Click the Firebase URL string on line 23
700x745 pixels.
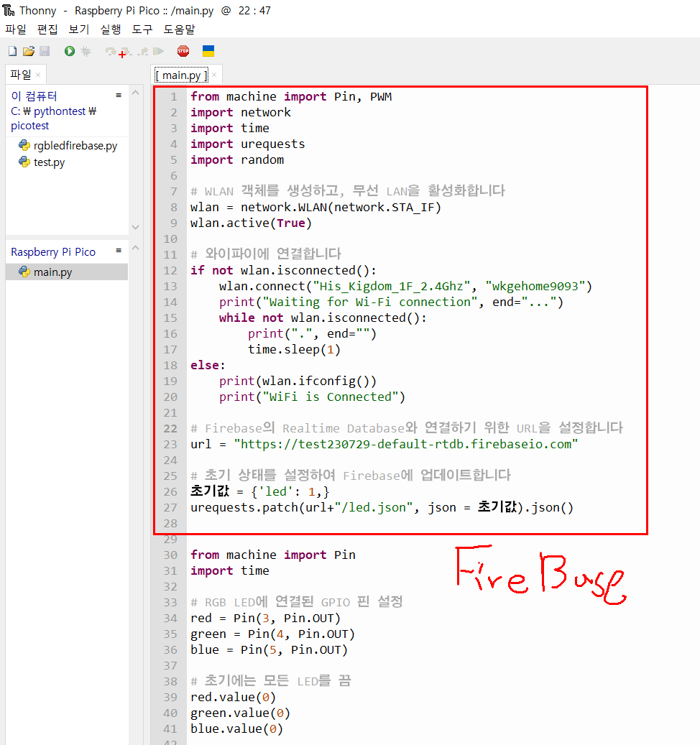[406, 444]
